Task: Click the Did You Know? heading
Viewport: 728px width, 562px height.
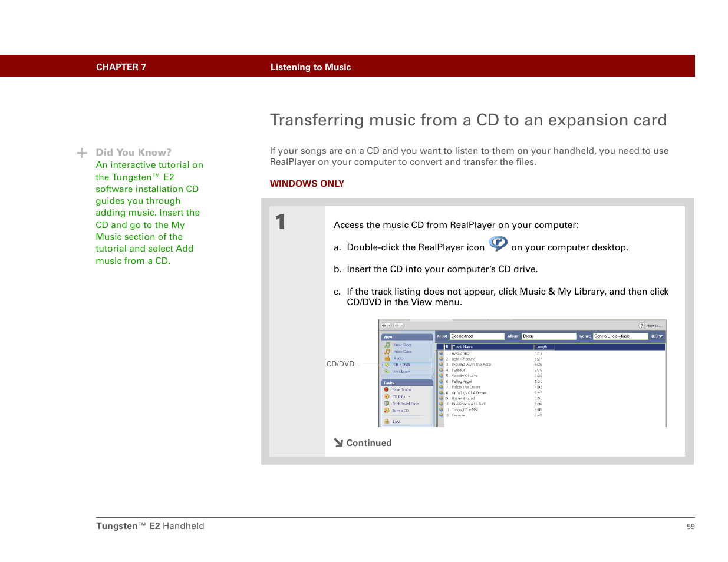Action: click(x=134, y=153)
